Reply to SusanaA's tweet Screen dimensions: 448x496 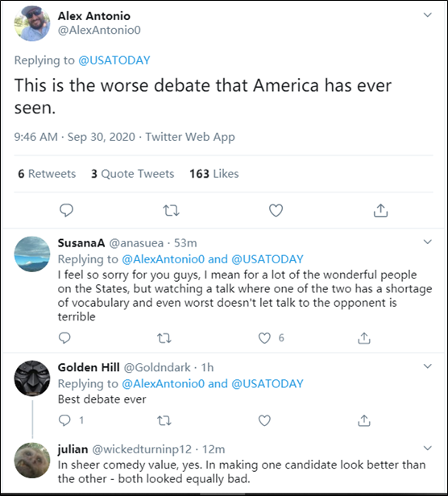64,338
